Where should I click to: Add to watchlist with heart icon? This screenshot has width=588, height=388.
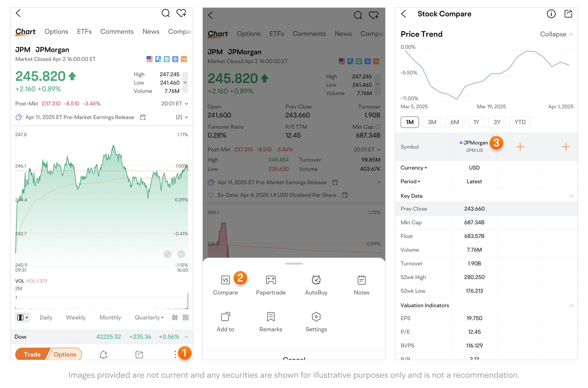[181, 13]
